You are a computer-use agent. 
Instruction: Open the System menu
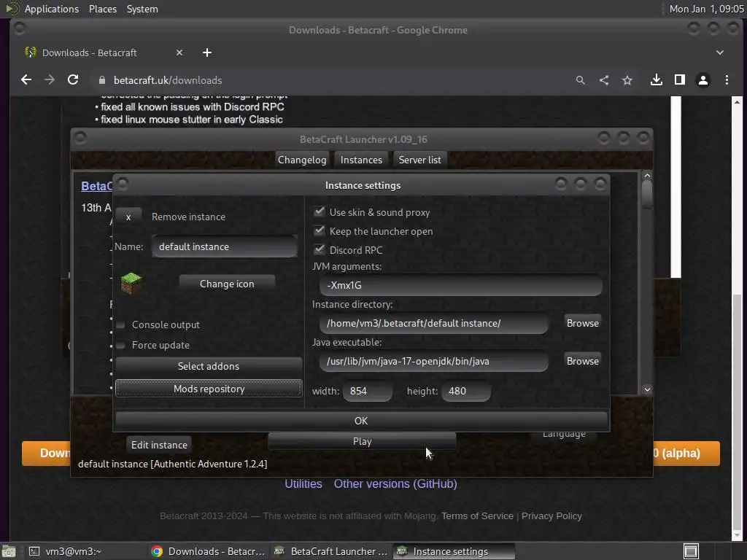[142, 9]
